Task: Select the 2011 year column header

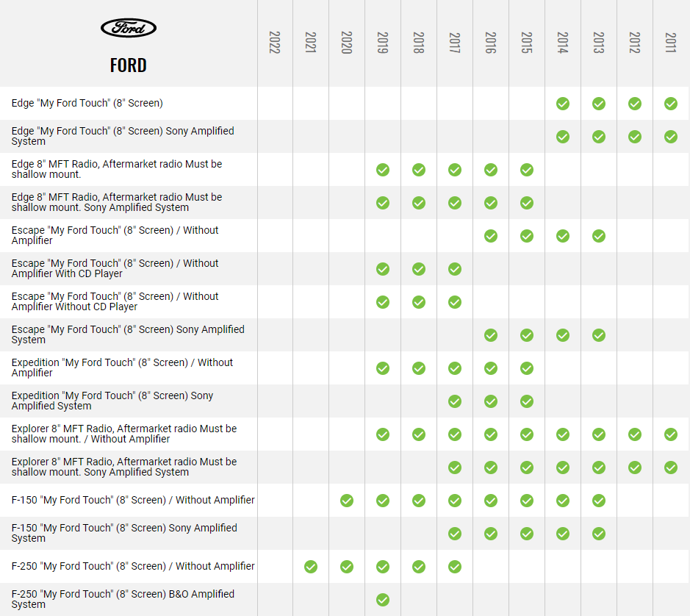Action: tap(670, 43)
